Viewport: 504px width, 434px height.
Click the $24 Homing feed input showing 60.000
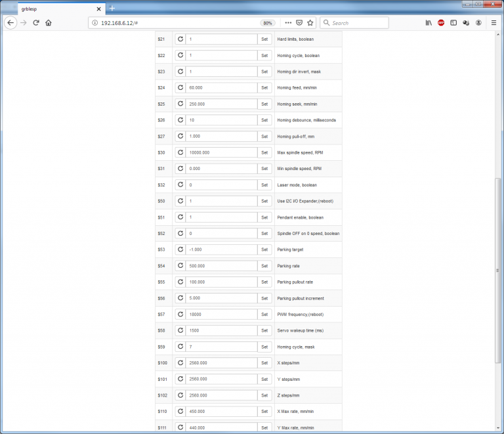pyautogui.click(x=221, y=88)
